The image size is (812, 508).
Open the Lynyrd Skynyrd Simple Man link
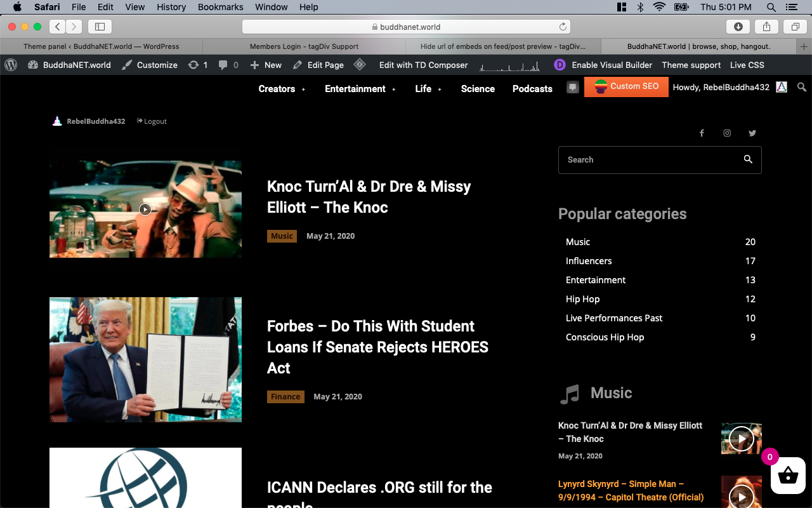click(631, 491)
